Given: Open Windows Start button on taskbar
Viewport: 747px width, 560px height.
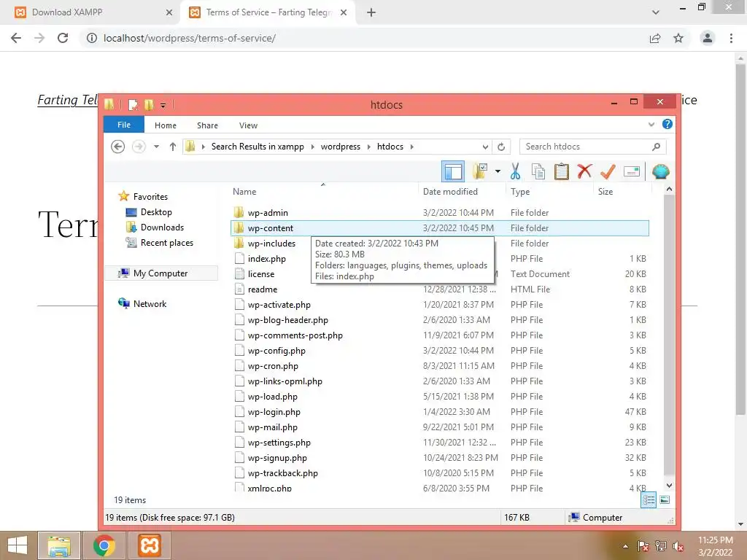Looking at the screenshot, I should pos(18,545).
